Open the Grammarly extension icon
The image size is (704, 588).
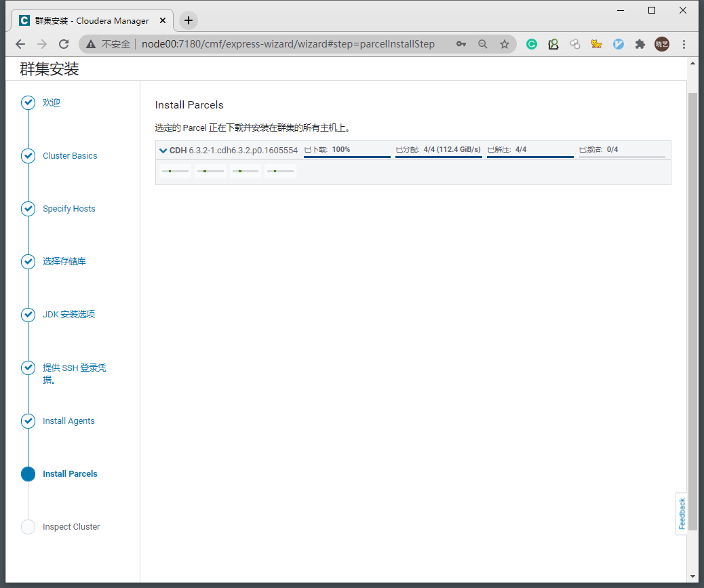(x=532, y=44)
